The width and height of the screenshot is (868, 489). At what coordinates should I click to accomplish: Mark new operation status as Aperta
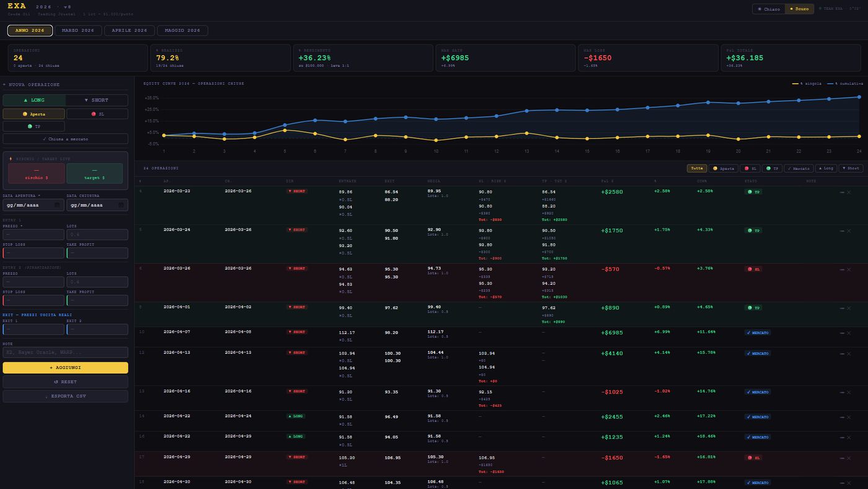pyautogui.click(x=33, y=114)
